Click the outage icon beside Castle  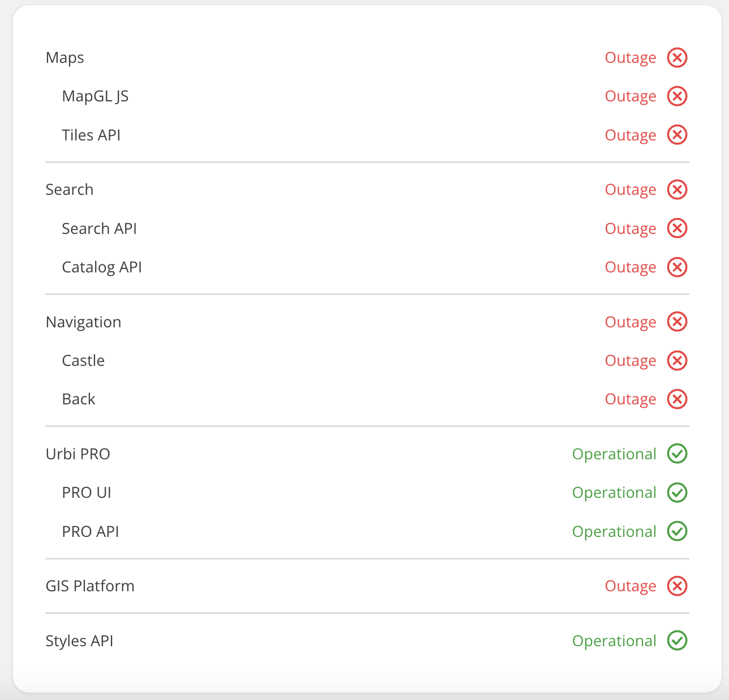click(x=677, y=360)
